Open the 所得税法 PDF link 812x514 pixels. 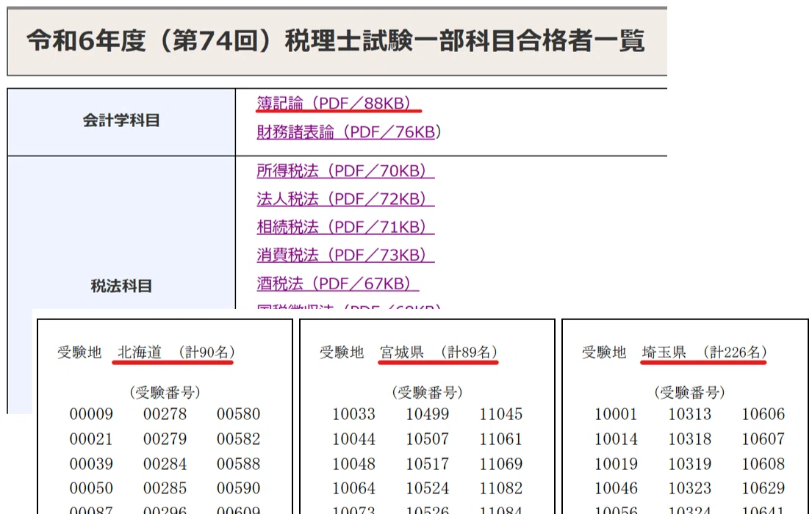(x=345, y=171)
